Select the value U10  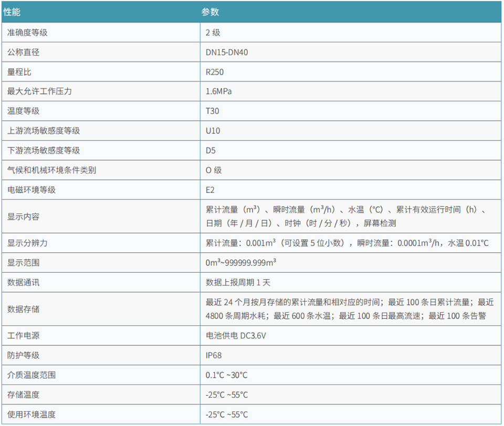(x=211, y=131)
